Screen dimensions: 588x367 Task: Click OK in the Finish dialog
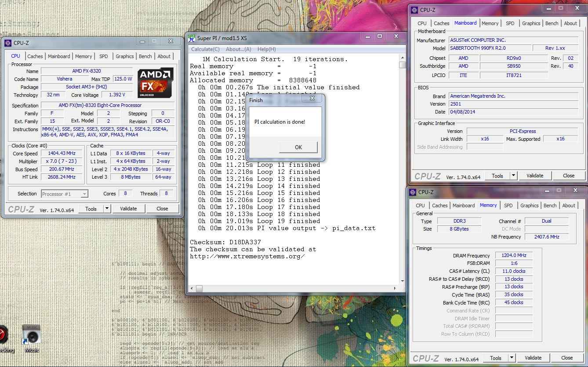coord(298,147)
